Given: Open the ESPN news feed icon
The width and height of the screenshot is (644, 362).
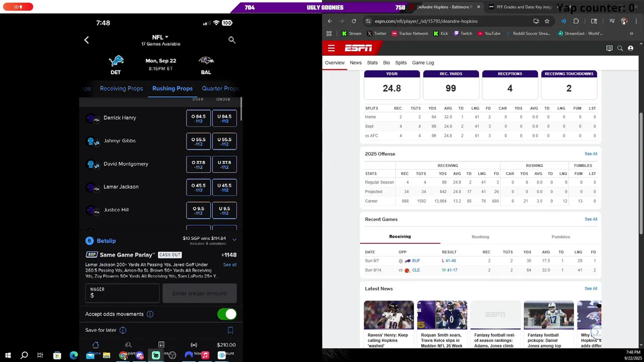Looking at the screenshot, I should click(x=609, y=48).
